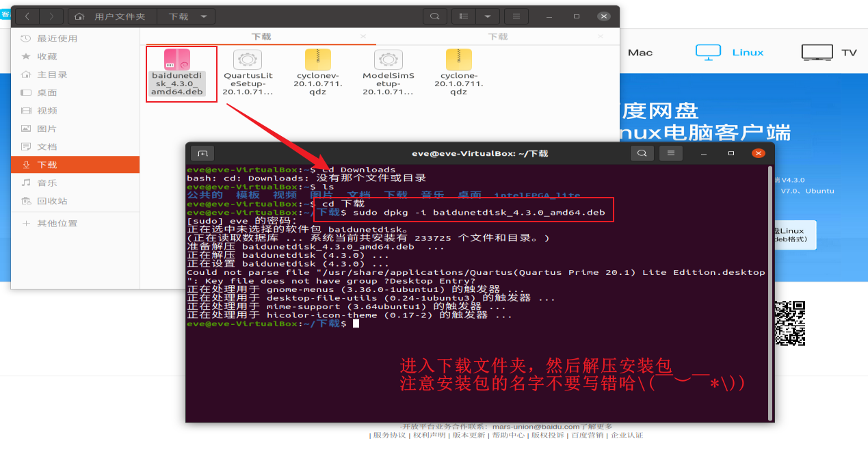Screen dimensions: 868x465
Task: Click the terminal scrollbar
Action: 771,293
